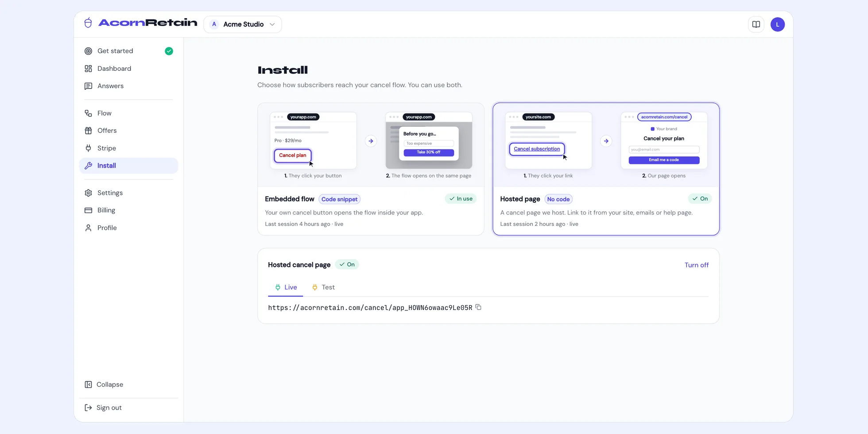
Task: Click the Stripe plug icon
Action: point(88,148)
